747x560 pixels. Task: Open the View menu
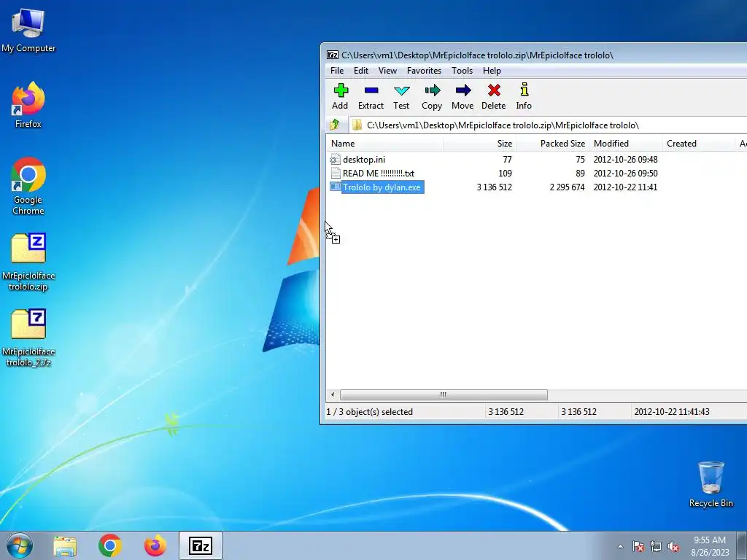[387, 71]
